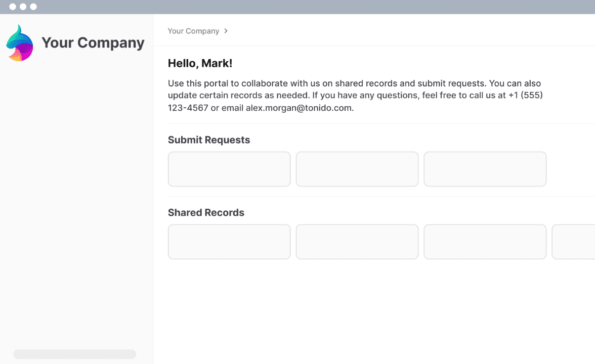
Task: Click the gray bar at sidebar bottom
Action: [x=75, y=354]
